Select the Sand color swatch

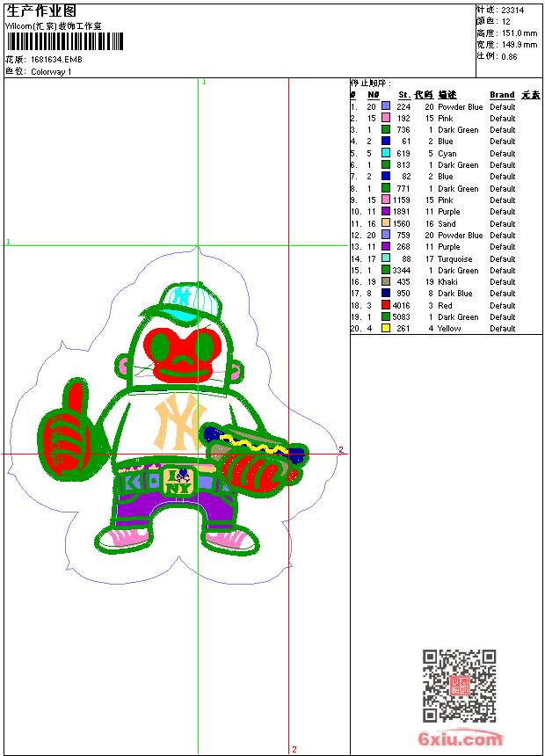(x=386, y=223)
